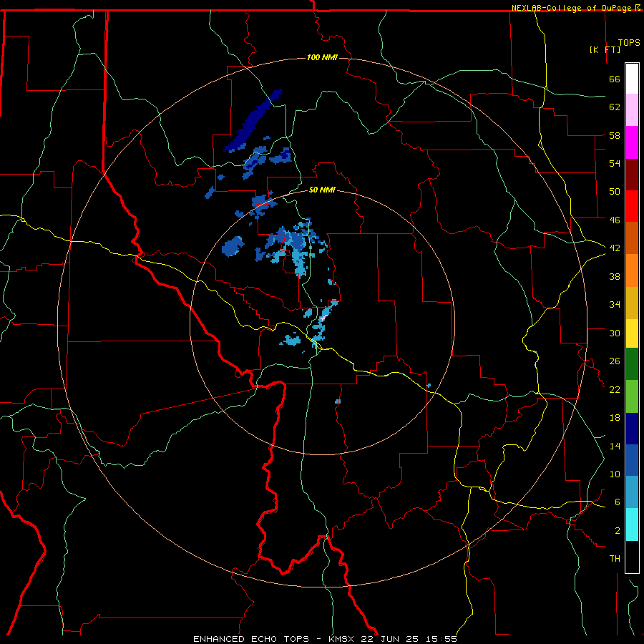Click the legend label "TH"
Image resolution: width=644 pixels, height=644 pixels.
click(615, 558)
